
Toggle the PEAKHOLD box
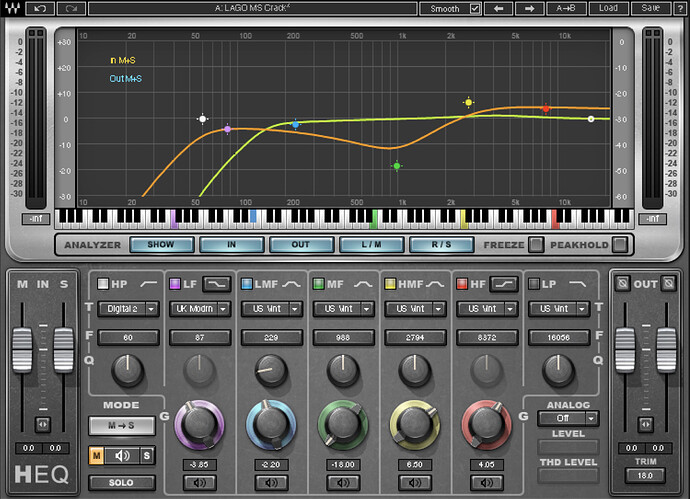pos(620,245)
